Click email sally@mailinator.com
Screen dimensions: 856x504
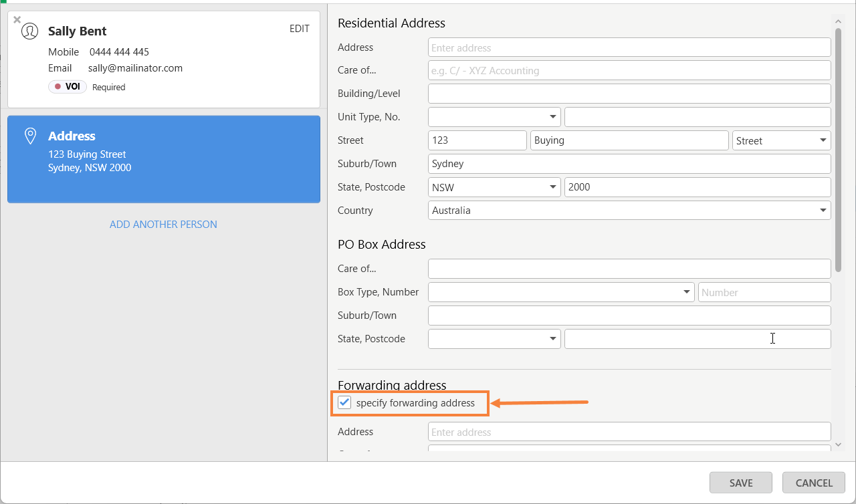tap(135, 68)
